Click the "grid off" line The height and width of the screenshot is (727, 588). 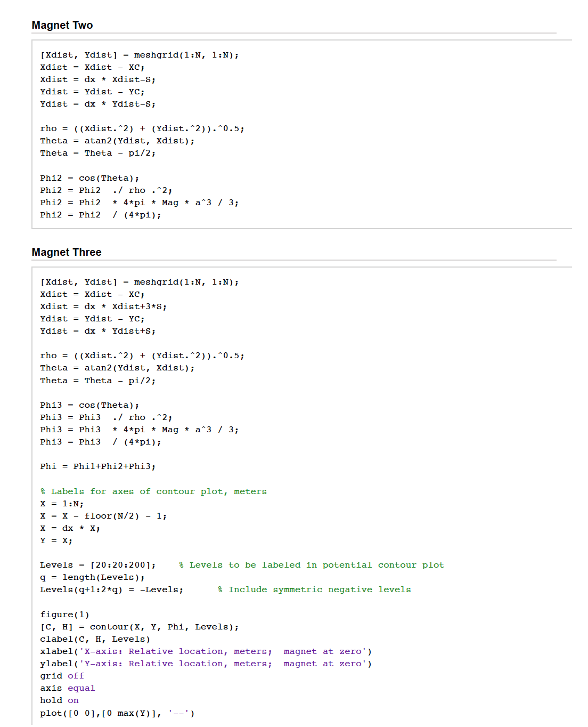click(62, 676)
